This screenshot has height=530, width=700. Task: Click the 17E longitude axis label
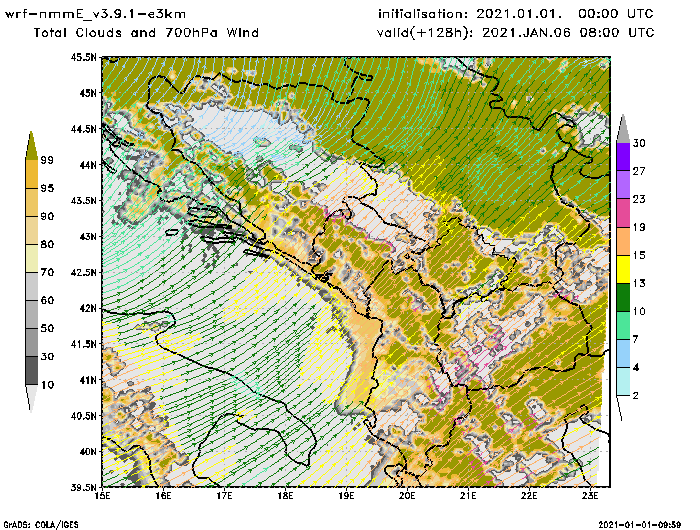(225, 496)
